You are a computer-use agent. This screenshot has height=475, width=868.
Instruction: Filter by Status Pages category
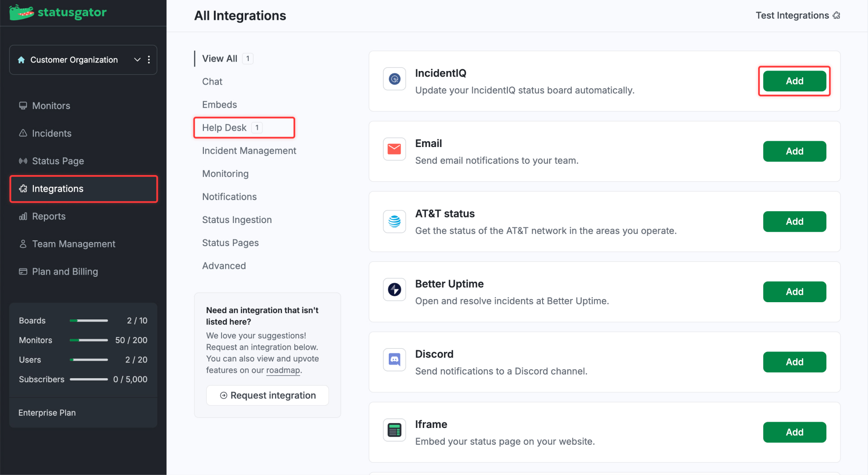tap(230, 243)
